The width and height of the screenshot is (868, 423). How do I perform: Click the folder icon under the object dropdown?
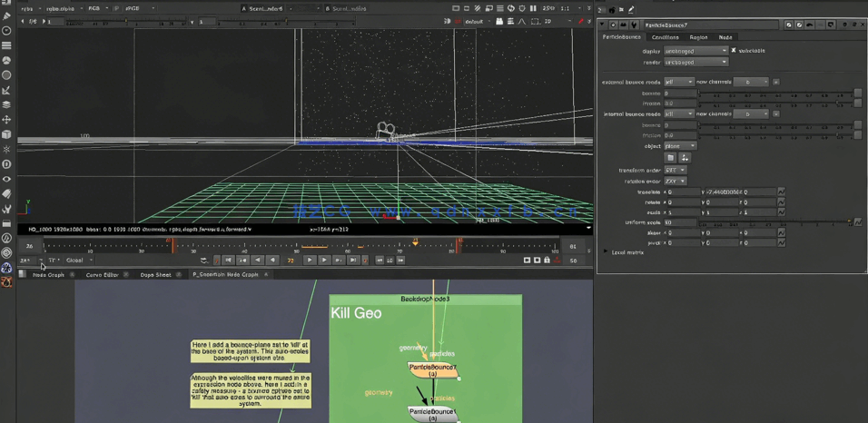pyautogui.click(x=671, y=158)
